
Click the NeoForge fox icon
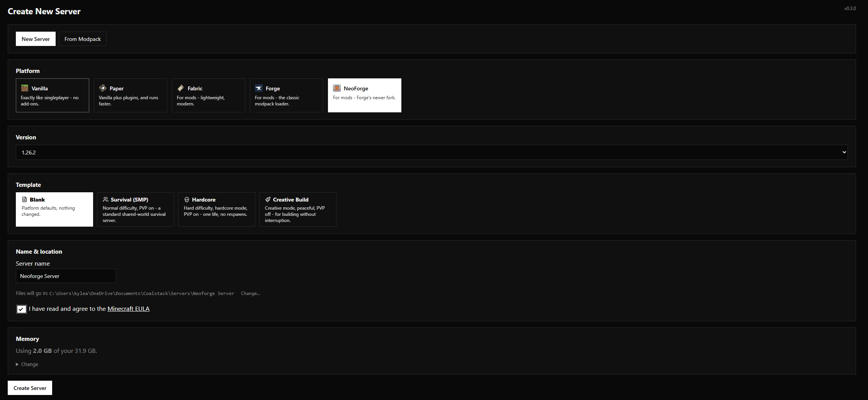tap(337, 88)
